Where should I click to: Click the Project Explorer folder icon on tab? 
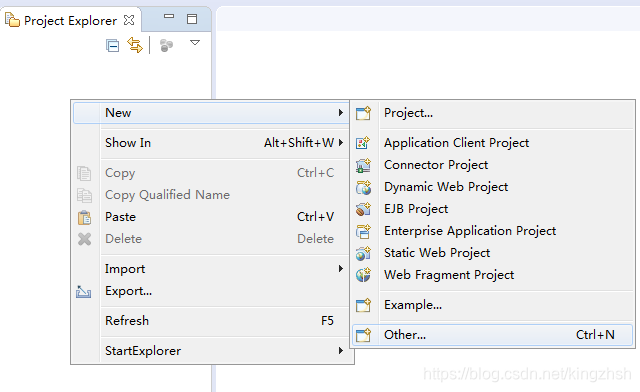point(12,20)
